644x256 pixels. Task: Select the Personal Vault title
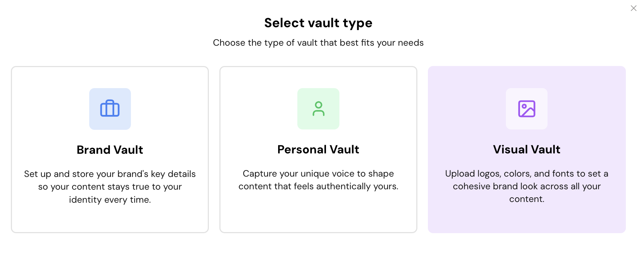coord(318,149)
